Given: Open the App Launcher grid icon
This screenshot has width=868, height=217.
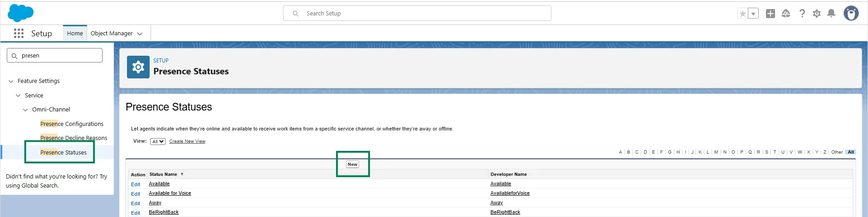Looking at the screenshot, I should tap(19, 33).
